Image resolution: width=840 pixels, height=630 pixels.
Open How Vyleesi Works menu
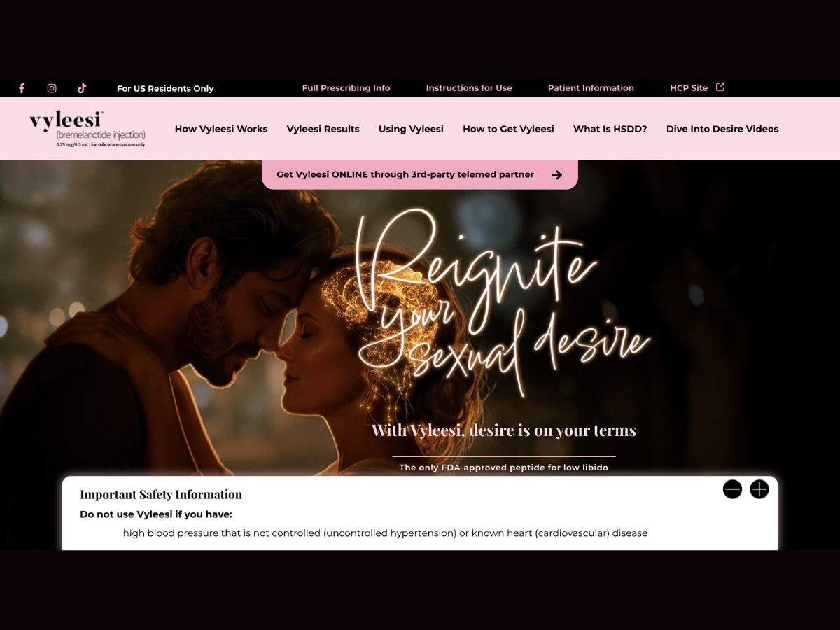click(x=221, y=129)
